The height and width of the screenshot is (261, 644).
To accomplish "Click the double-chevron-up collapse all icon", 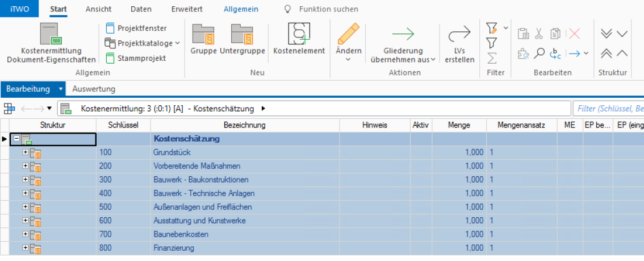I will point(607,53).
